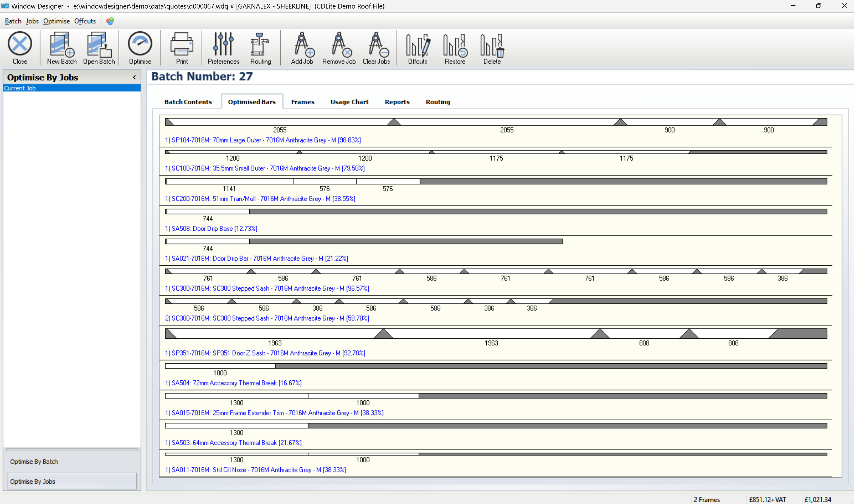Image resolution: width=854 pixels, height=504 pixels.
Task: Clear all jobs from batch
Action: [x=376, y=48]
